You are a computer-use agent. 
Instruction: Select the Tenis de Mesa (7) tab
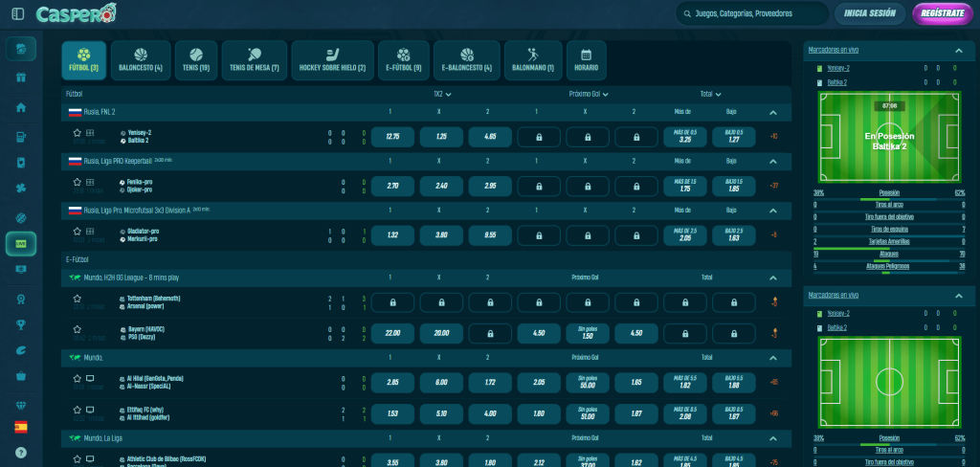(x=255, y=59)
